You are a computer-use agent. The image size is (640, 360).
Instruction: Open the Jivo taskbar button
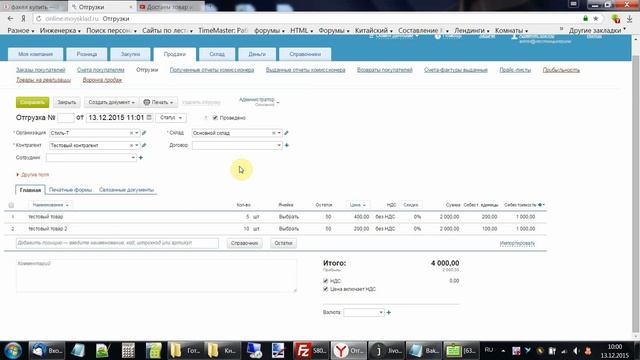click(386, 351)
